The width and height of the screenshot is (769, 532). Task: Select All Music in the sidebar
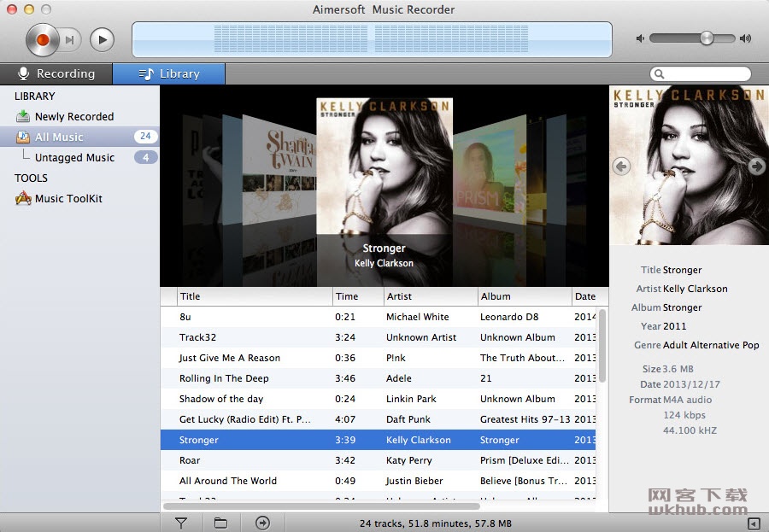coord(79,137)
